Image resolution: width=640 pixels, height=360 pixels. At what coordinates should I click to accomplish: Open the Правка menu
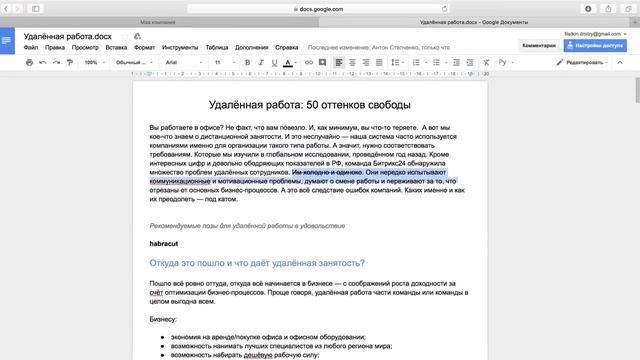[x=55, y=47]
